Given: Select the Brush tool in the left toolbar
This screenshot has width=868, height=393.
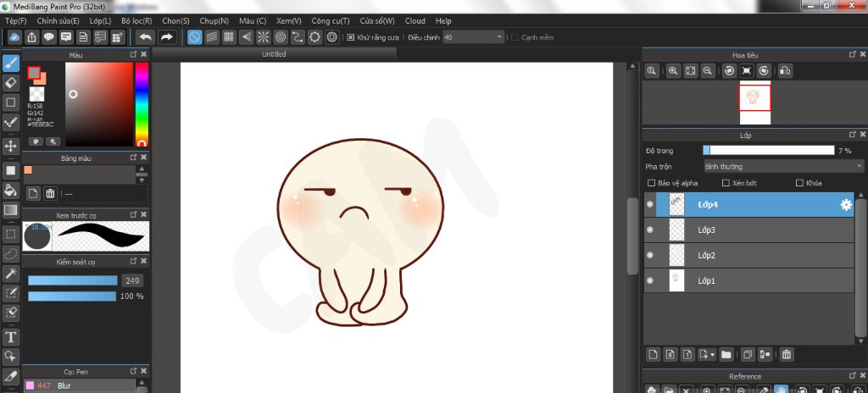Looking at the screenshot, I should coord(10,64).
